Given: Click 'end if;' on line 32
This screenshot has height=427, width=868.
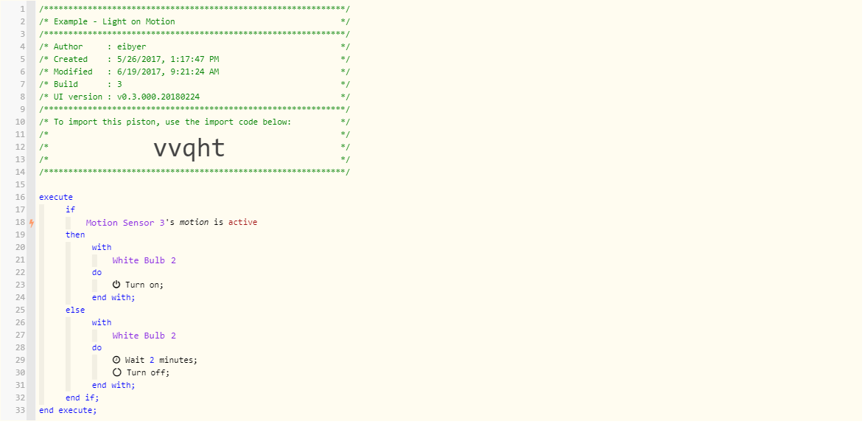Looking at the screenshot, I should 82,398.
